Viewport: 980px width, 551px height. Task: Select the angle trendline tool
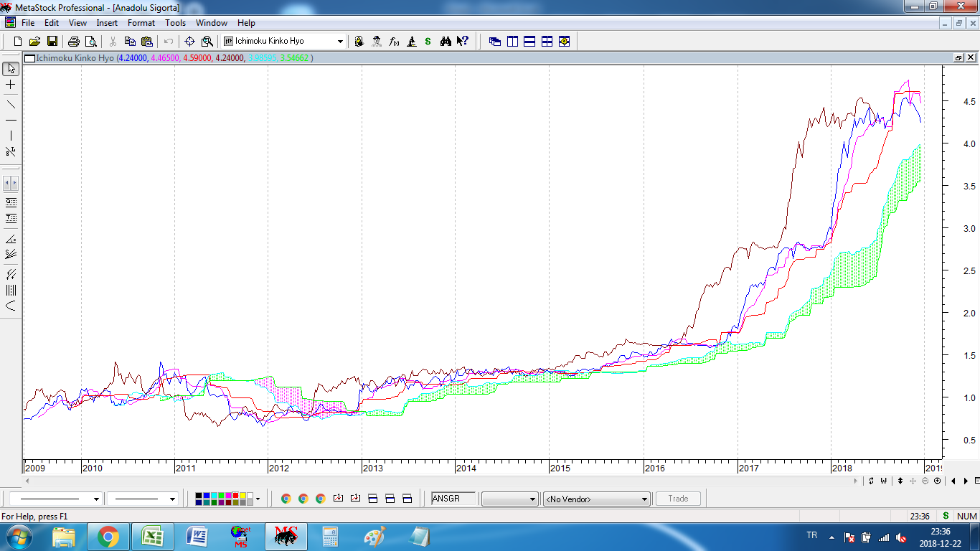click(x=11, y=239)
